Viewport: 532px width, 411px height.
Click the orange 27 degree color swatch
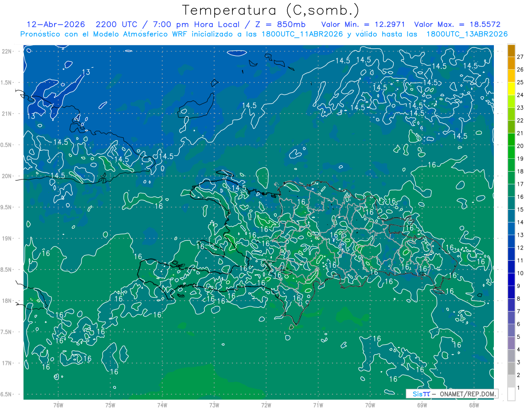[511, 51]
